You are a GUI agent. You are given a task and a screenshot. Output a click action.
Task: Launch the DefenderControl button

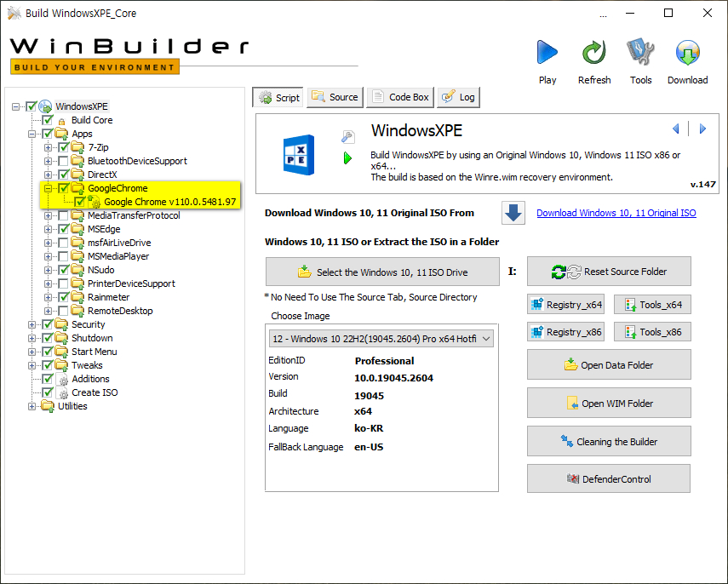tap(609, 478)
